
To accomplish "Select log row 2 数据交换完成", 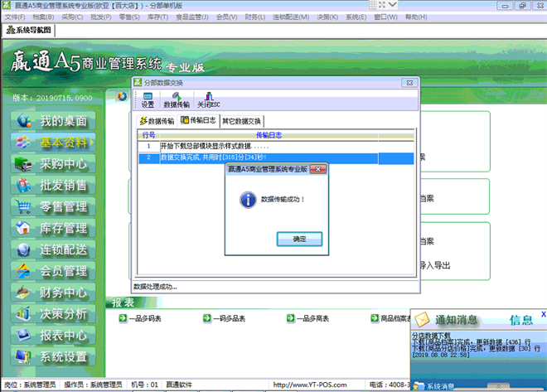I will (276, 157).
